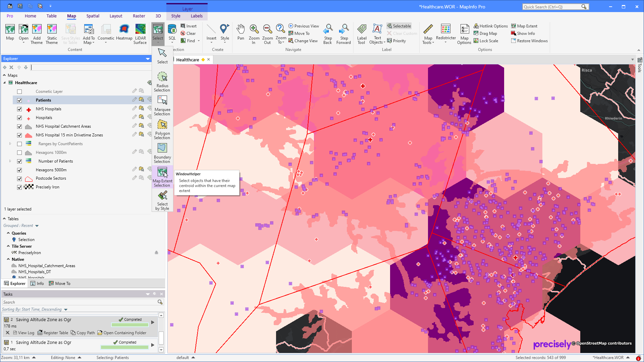644x362 pixels.
Task: Click the Map Extent Selection tool
Action: [x=162, y=177]
